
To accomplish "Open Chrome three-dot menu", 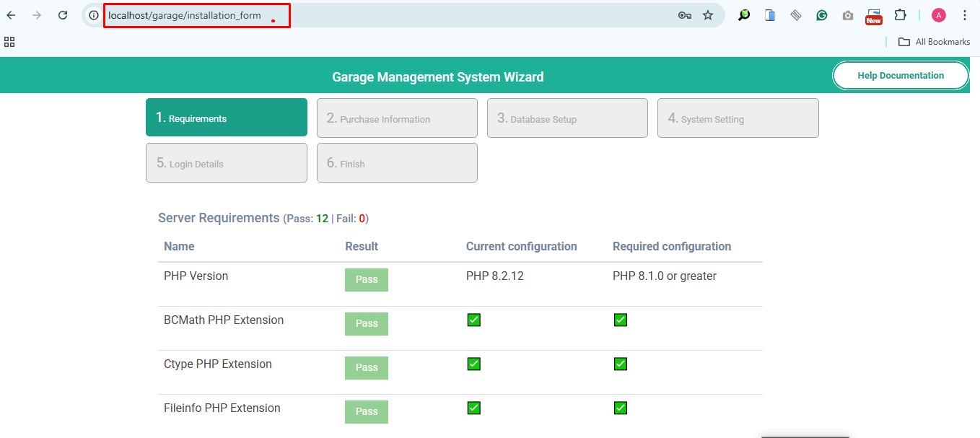I will 965,15.
